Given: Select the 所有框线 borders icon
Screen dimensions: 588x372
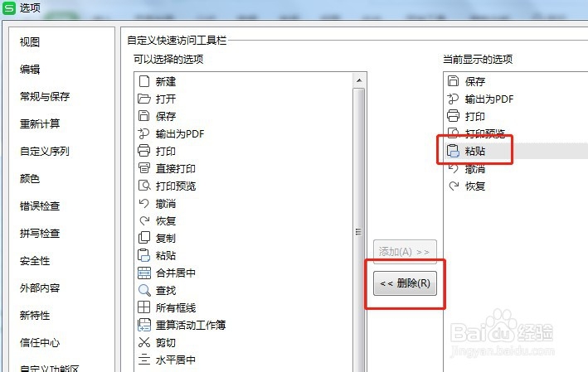Looking at the screenshot, I should (144, 307).
